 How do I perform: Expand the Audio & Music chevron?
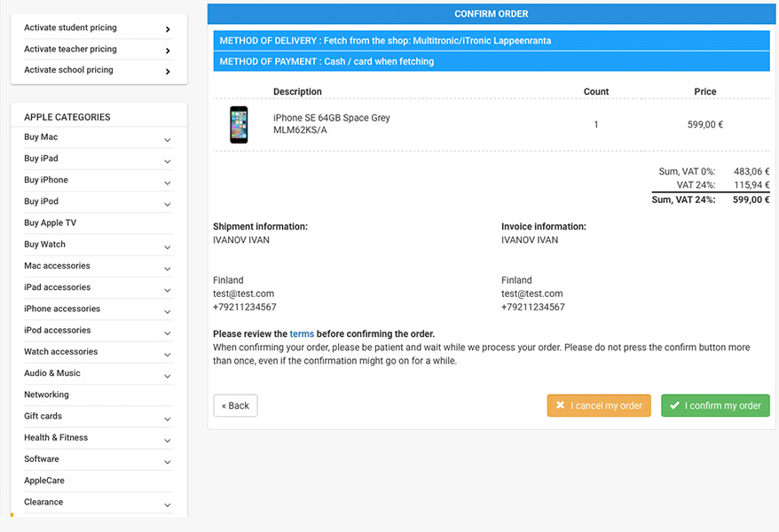point(168,376)
